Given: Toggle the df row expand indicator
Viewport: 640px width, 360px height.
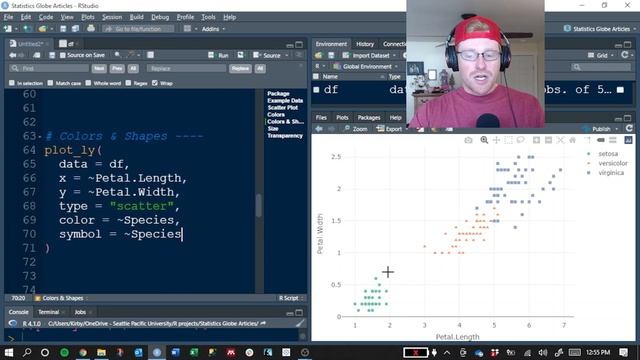Looking at the screenshot, I should tap(316, 90).
